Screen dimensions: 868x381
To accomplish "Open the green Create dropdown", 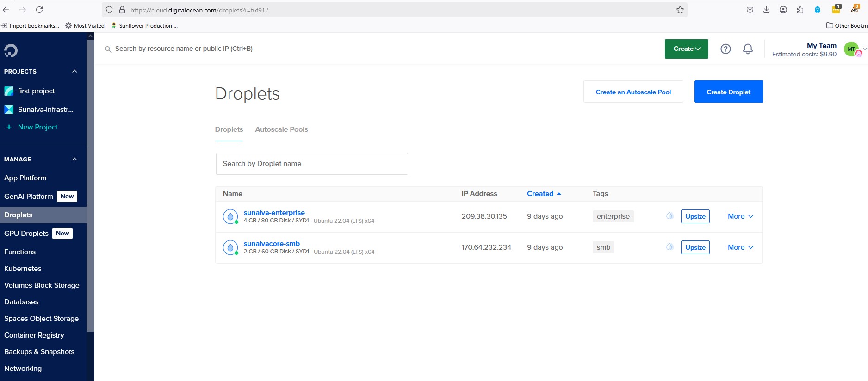I will 686,49.
